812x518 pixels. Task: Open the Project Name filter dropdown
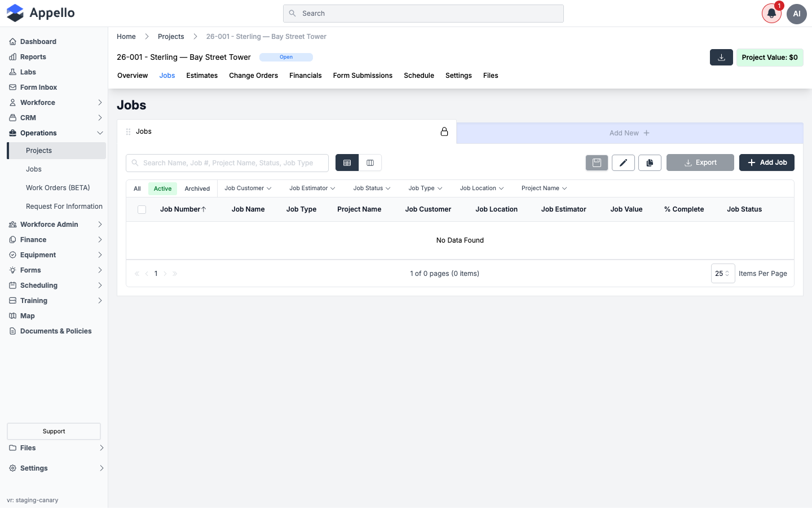[544, 188]
